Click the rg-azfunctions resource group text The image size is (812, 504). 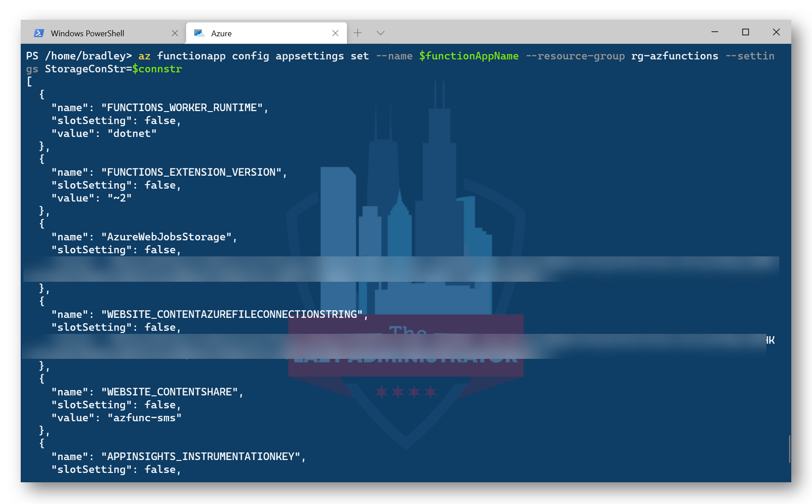[x=675, y=56]
